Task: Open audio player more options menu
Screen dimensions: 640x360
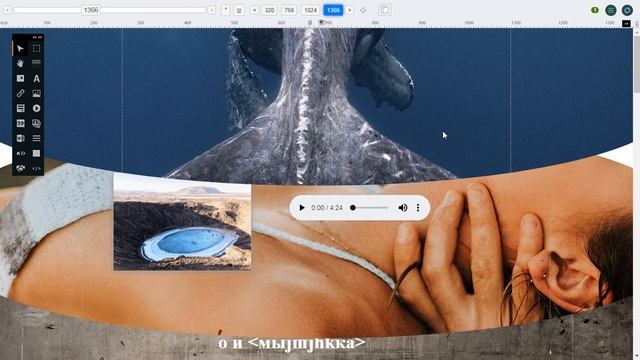Action: [418, 208]
